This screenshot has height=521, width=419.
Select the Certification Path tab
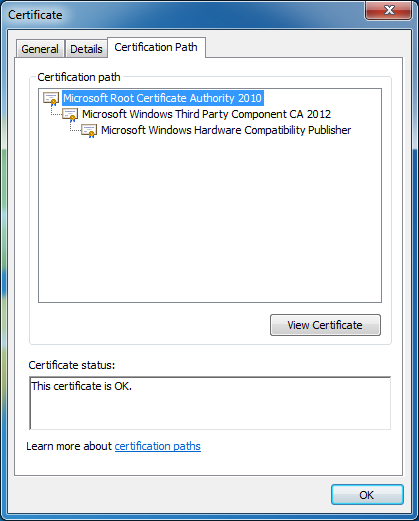(x=156, y=47)
